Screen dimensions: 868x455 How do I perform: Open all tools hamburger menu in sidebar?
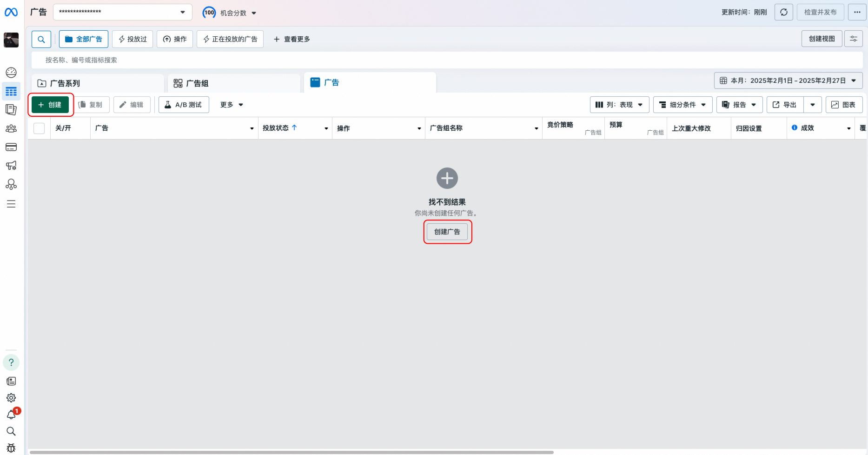(x=11, y=204)
